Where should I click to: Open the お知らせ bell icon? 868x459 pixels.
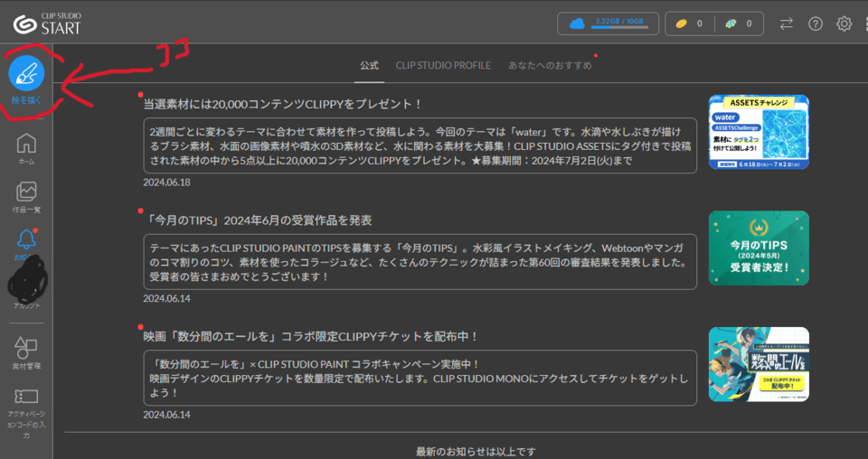26,239
